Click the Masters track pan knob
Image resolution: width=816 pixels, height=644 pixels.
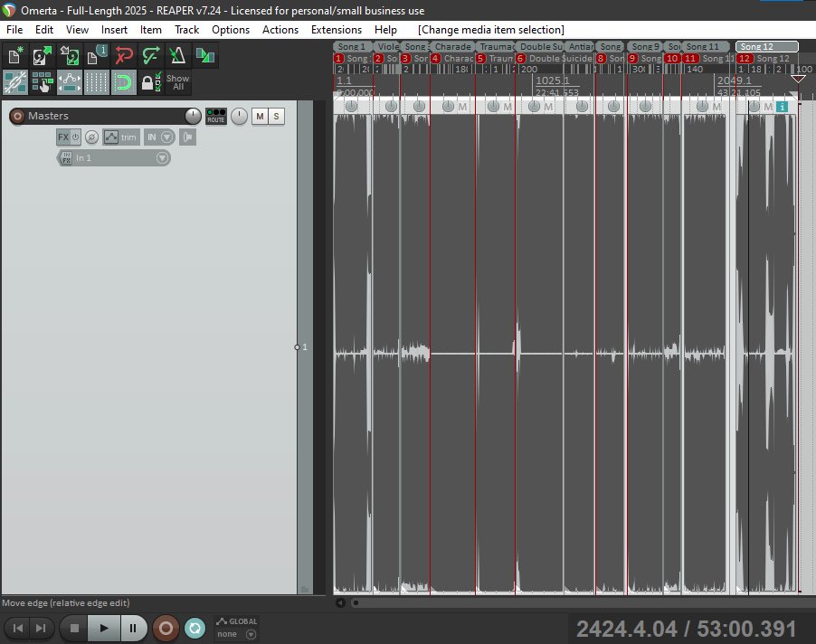(239, 116)
